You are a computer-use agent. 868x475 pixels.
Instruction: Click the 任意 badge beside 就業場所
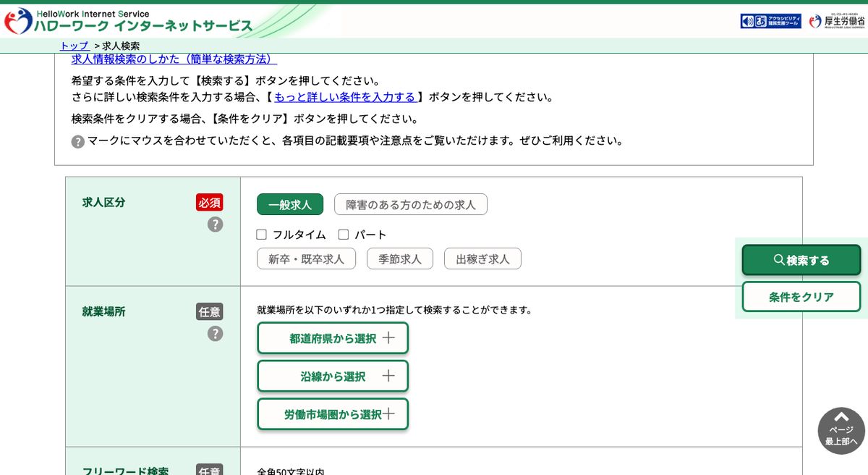210,312
